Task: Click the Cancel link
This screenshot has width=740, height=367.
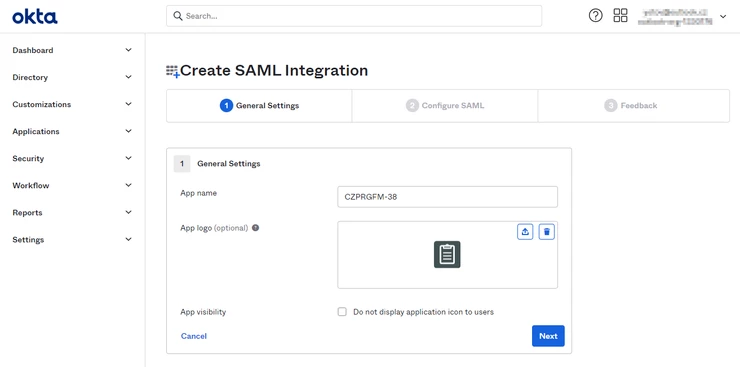Action: [x=193, y=336]
